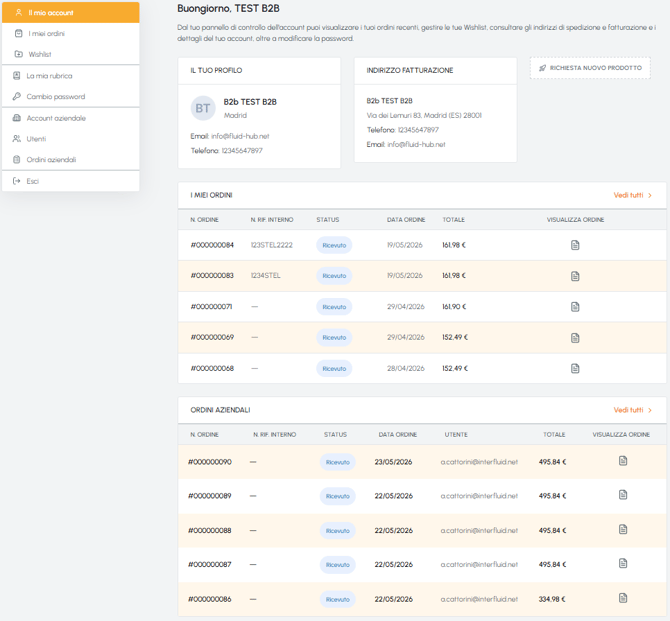The image size is (670, 621).
Task: Click chevron next to 'Vedi tutti' in Ordini aziendali
Action: (650, 410)
